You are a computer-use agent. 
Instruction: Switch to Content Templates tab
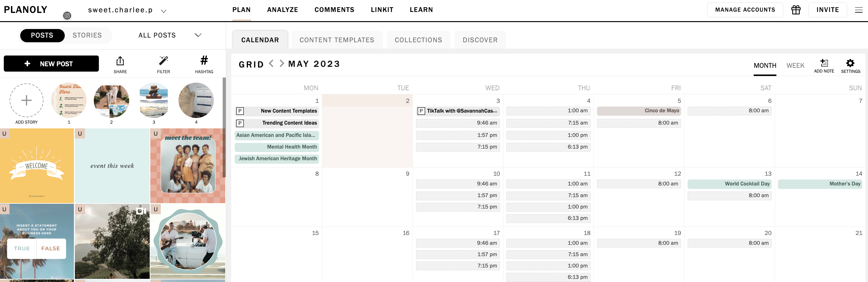(337, 40)
